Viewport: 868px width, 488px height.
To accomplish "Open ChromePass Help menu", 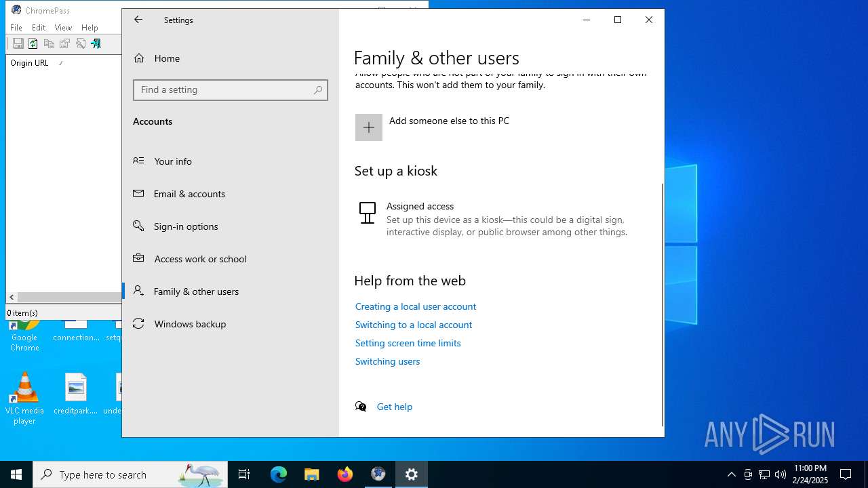I will point(90,28).
